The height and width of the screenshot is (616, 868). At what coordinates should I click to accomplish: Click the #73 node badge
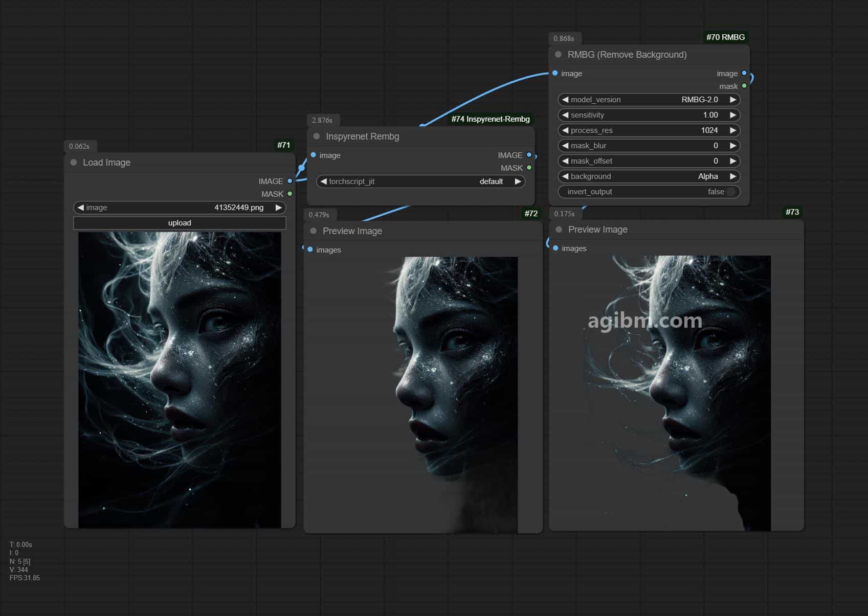792,212
